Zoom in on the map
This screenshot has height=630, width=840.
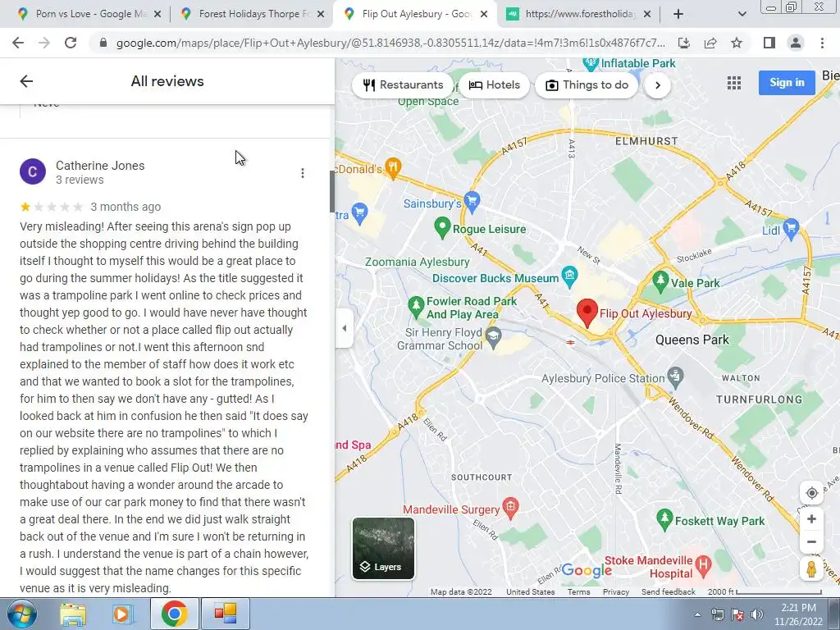coord(811,518)
